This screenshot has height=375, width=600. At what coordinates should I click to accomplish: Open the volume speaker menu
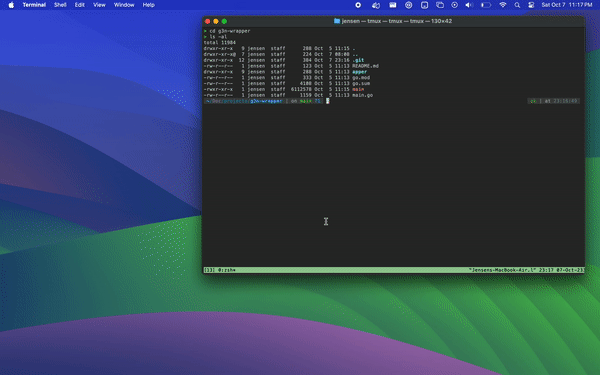point(469,5)
